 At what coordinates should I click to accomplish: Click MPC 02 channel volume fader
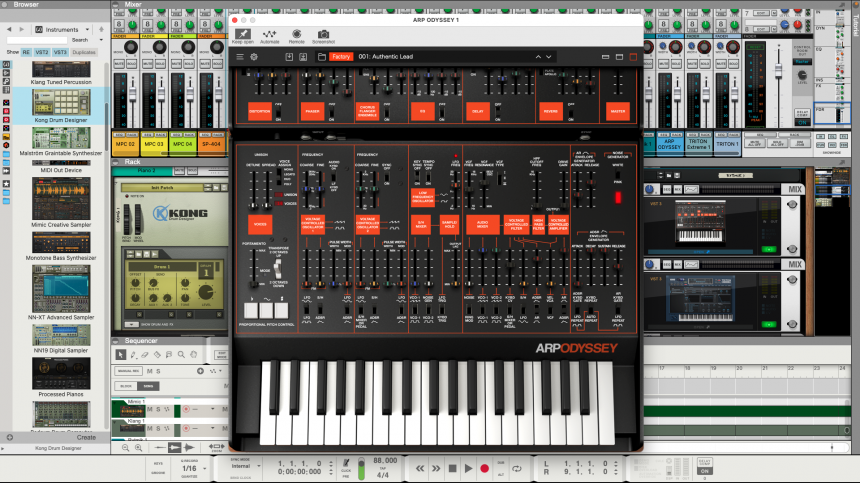click(132, 94)
